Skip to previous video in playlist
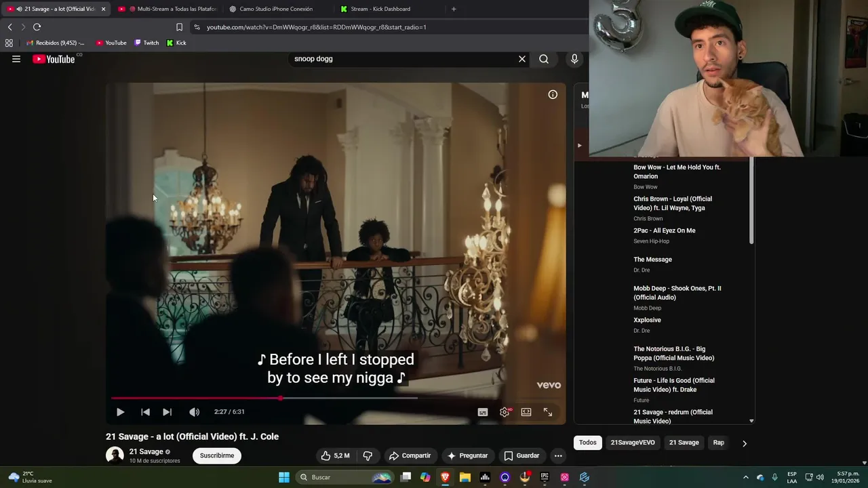Image resolution: width=868 pixels, height=488 pixels. (x=145, y=412)
